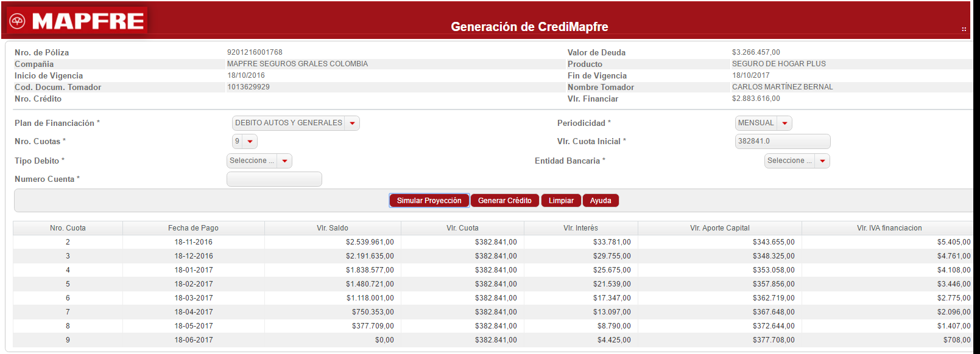Click the IVA value $2.096,00

tap(954, 312)
